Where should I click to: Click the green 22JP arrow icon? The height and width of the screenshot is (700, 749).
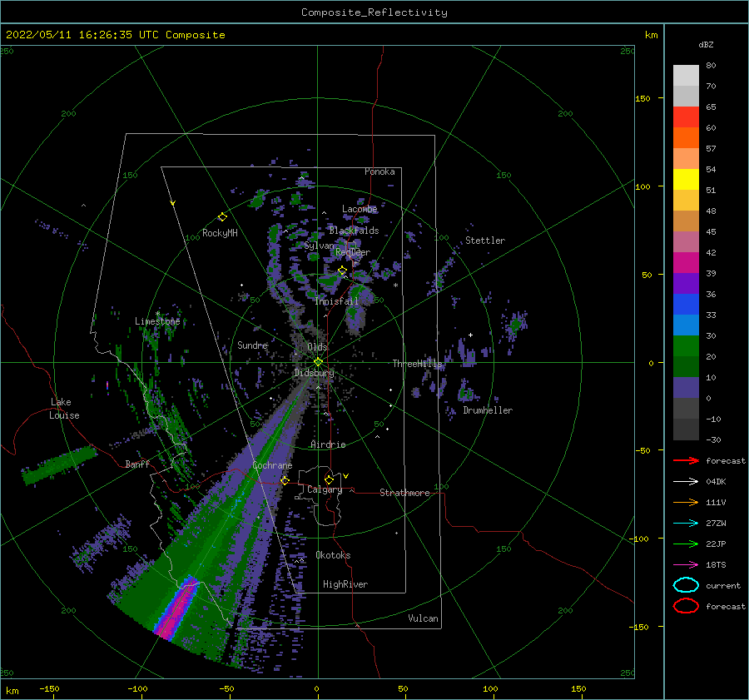coord(686,544)
